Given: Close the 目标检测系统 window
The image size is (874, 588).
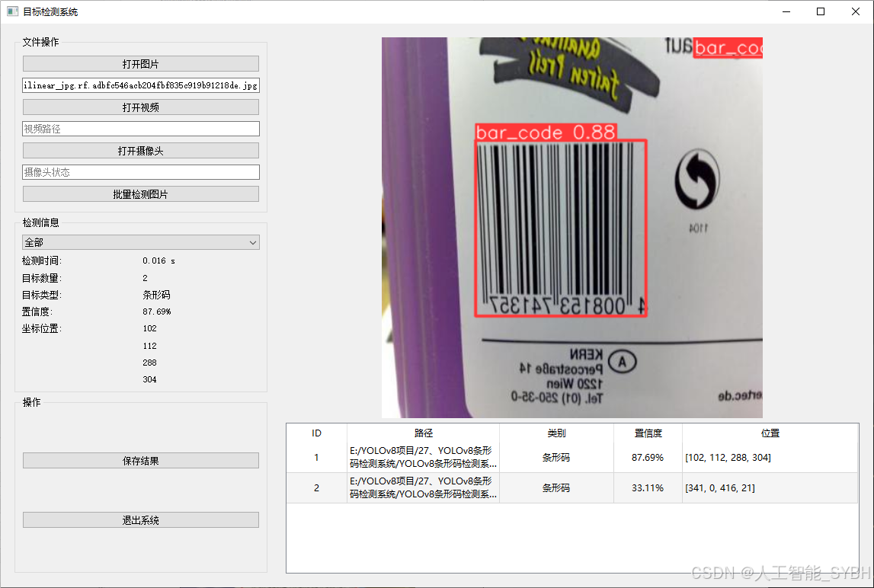Looking at the screenshot, I should click(x=856, y=11).
